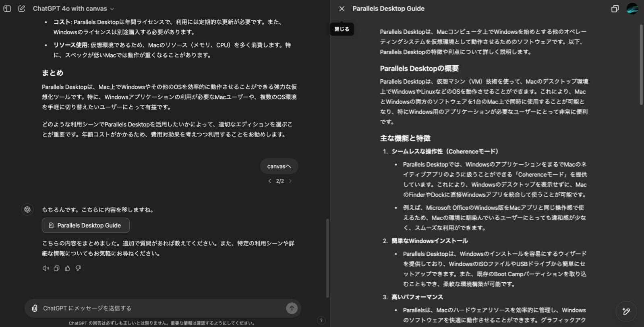This screenshot has height=327, width=644.
Task: Select the user message bubble 'canvasへ'
Action: click(279, 166)
